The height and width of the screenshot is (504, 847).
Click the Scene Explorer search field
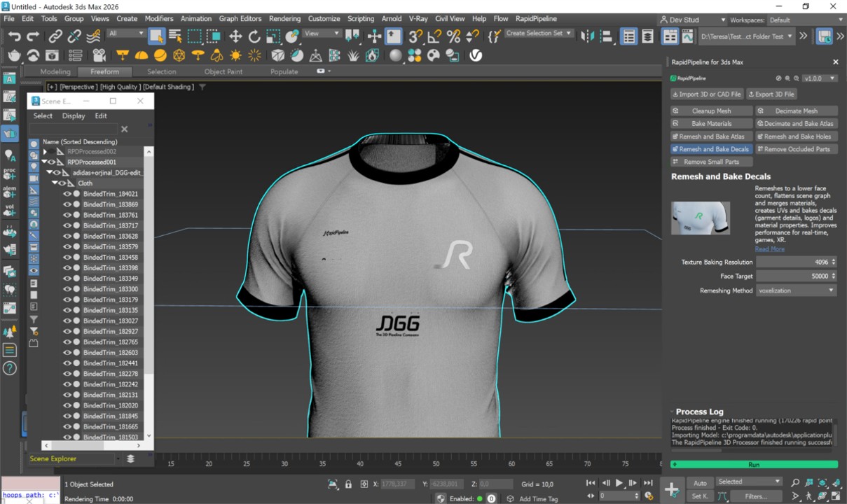click(73, 129)
